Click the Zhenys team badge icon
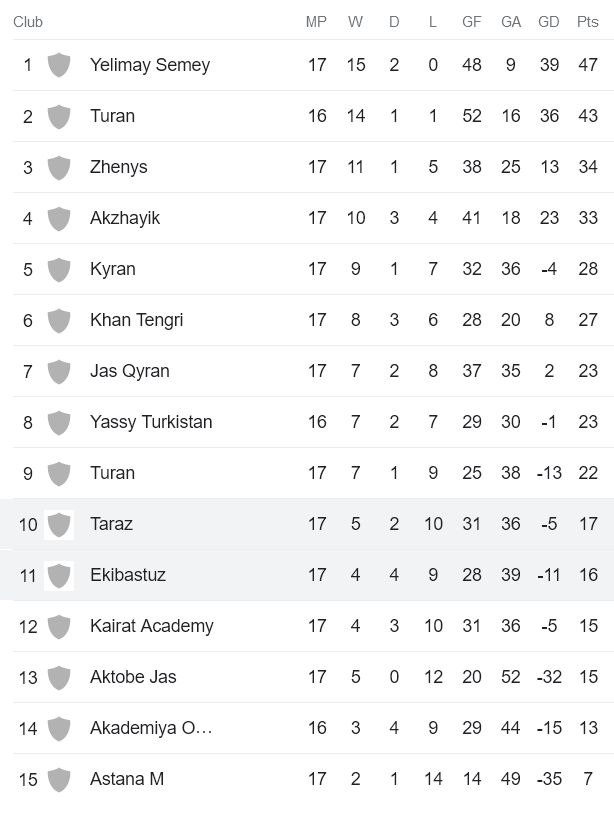This screenshot has width=614, height=817. pyautogui.click(x=59, y=167)
